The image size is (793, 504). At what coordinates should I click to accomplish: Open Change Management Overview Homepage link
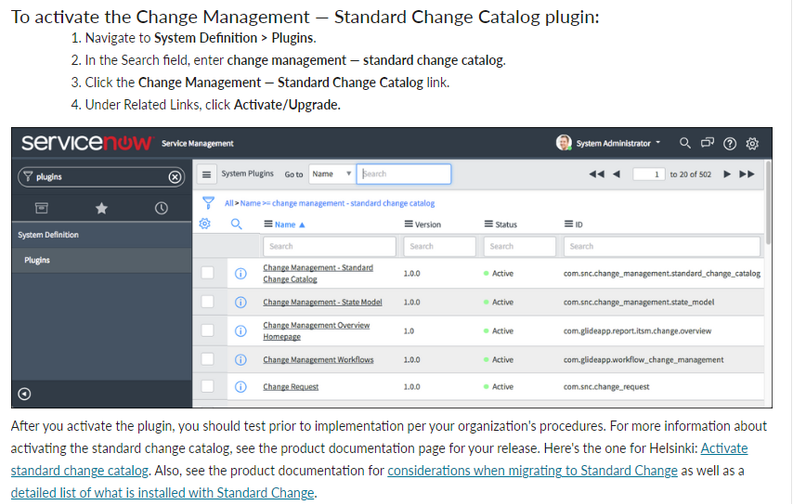[316, 331]
